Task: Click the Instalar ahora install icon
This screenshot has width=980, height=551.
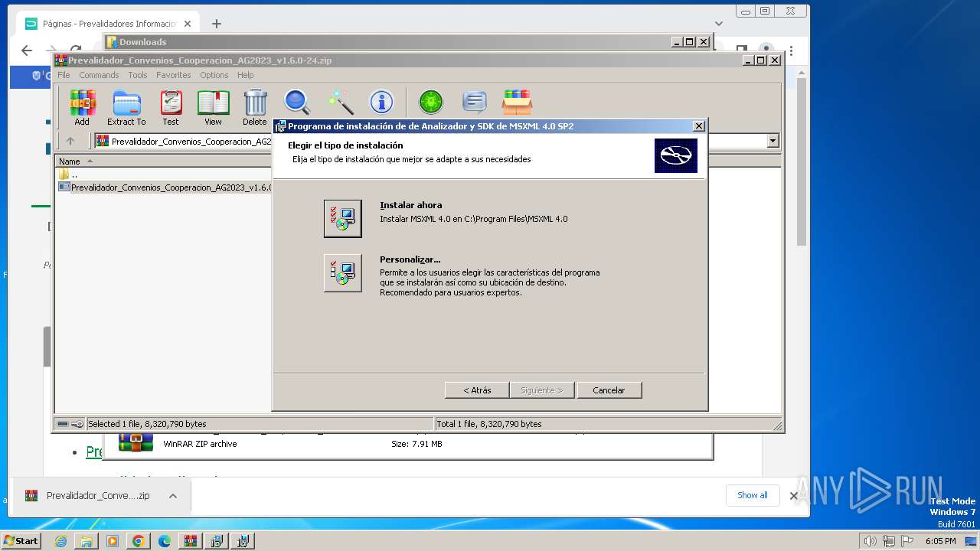Action: click(x=342, y=218)
